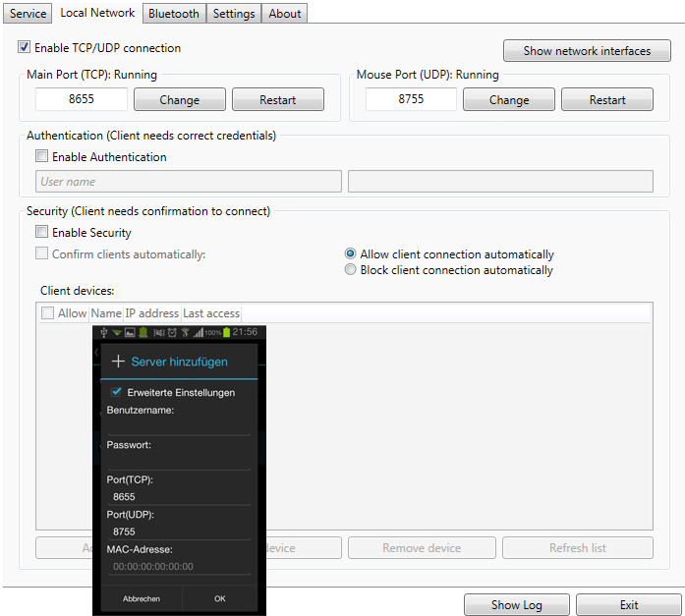
Task: Tap the bright green battery icon beside 100%
Action: [x=226, y=333]
